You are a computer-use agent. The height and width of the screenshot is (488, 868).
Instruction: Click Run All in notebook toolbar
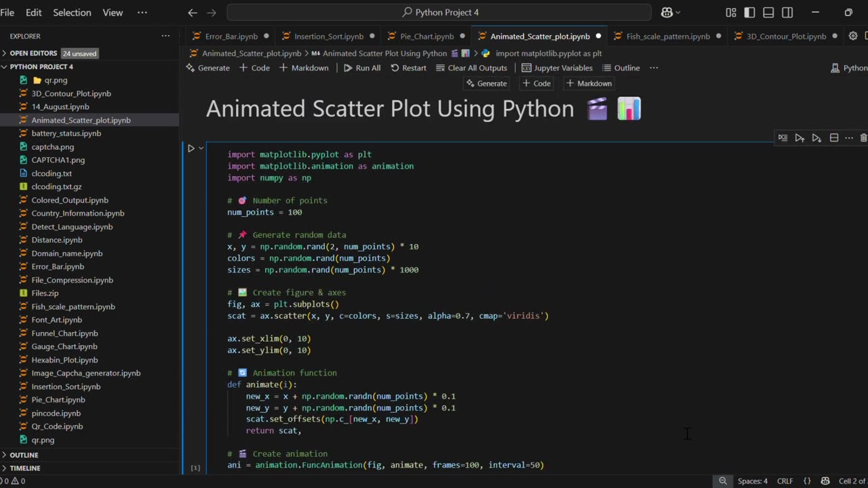[361, 68]
